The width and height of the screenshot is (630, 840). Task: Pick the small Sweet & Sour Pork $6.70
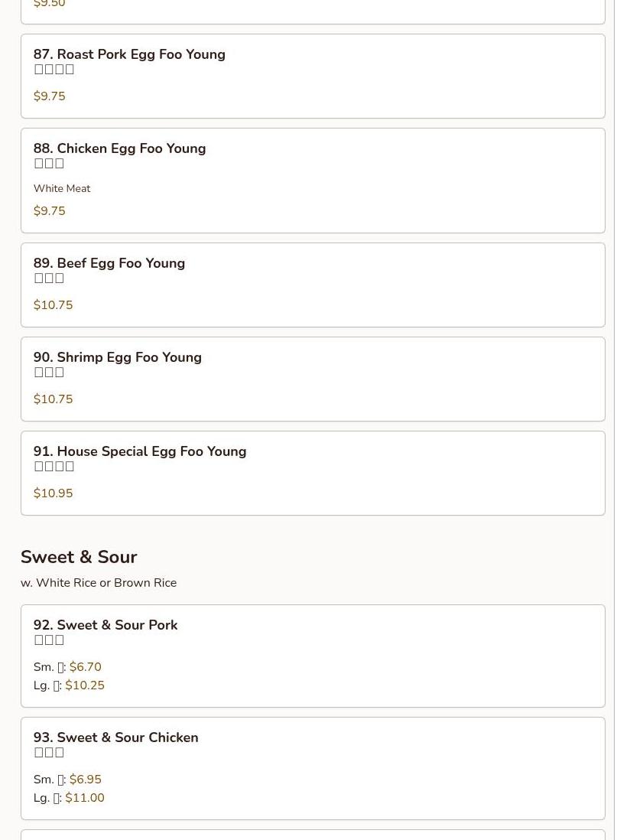85,667
